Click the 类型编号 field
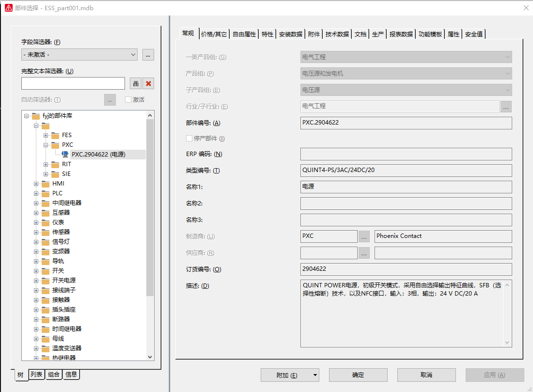 click(x=406, y=171)
